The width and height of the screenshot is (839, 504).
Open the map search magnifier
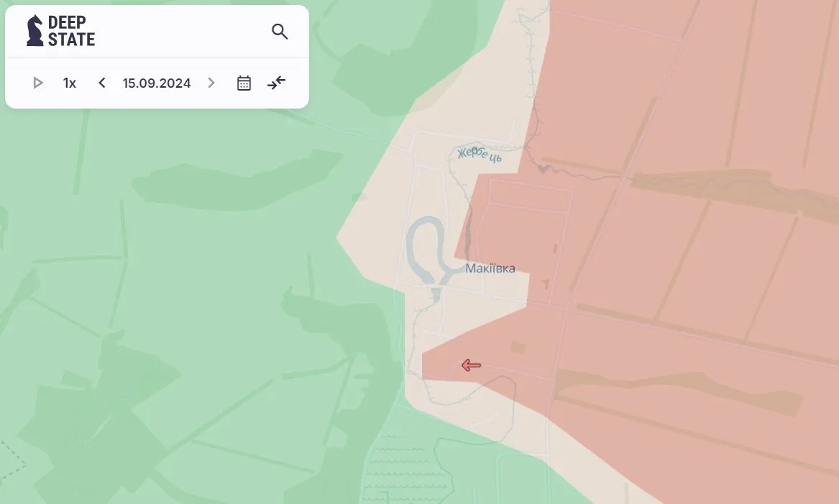(x=280, y=32)
